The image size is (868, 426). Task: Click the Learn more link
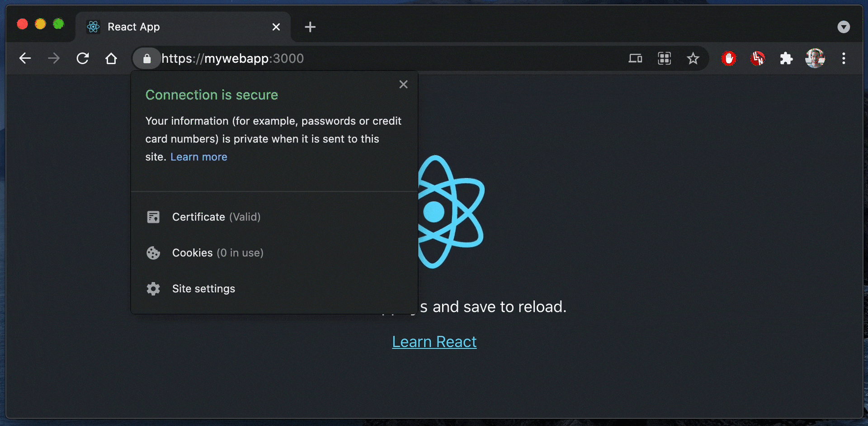[x=199, y=157]
